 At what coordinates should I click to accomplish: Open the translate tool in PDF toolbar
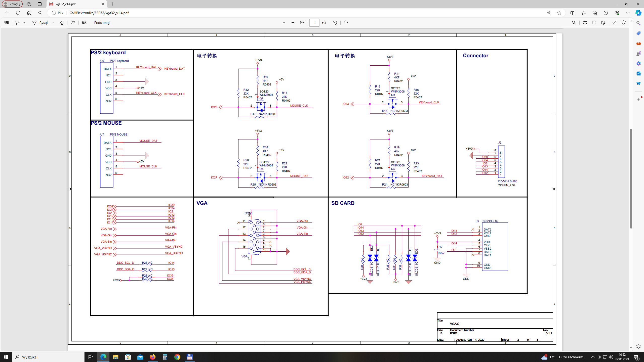click(x=84, y=23)
